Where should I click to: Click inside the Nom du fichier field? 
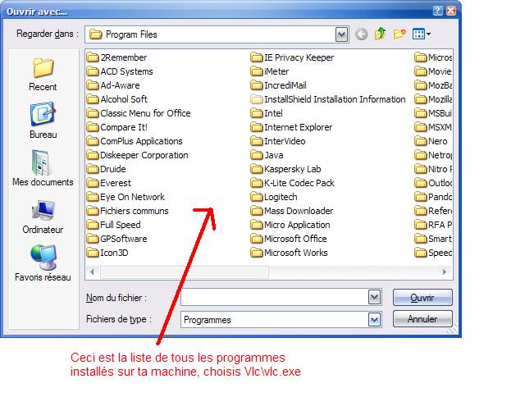coord(275,298)
